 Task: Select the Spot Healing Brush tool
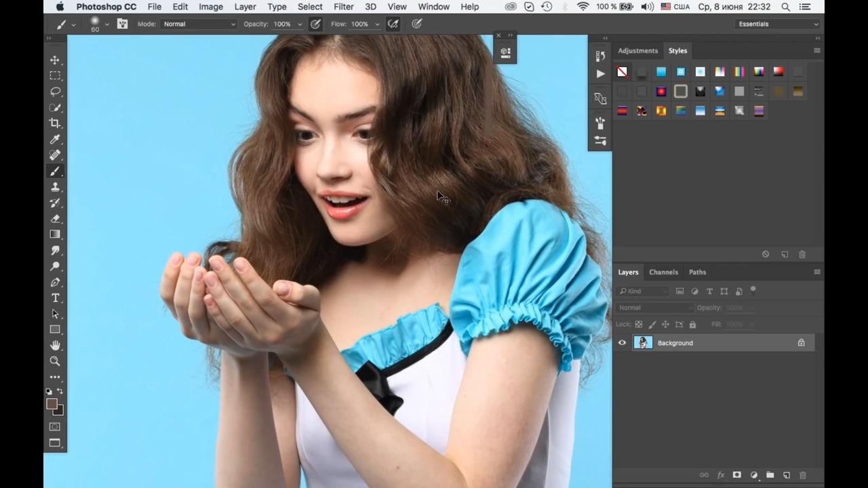point(55,155)
